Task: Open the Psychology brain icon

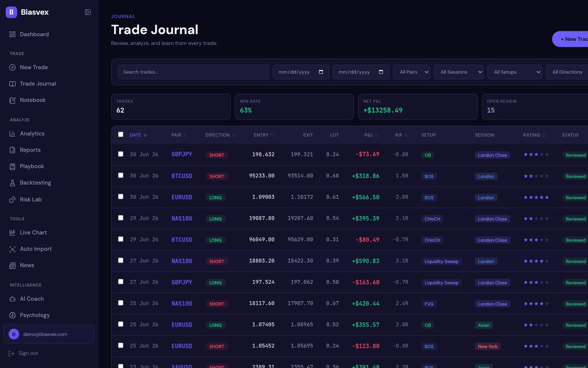Action: (13, 315)
